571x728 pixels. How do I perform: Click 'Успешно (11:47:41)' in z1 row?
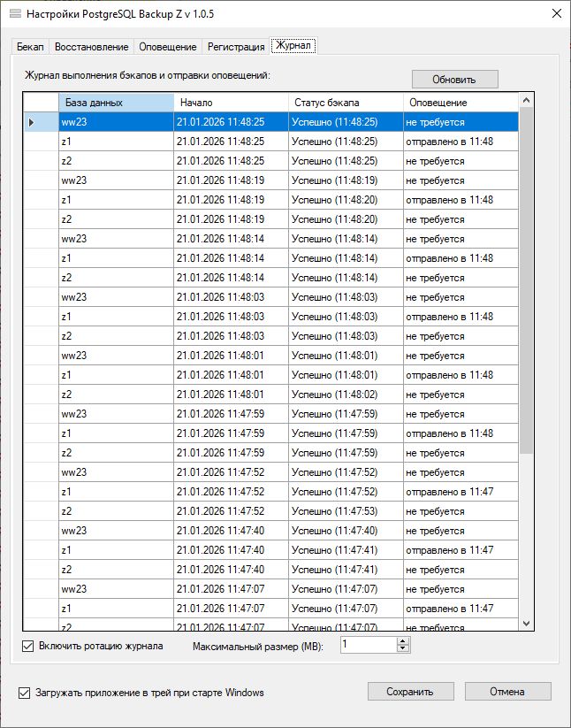click(x=346, y=550)
